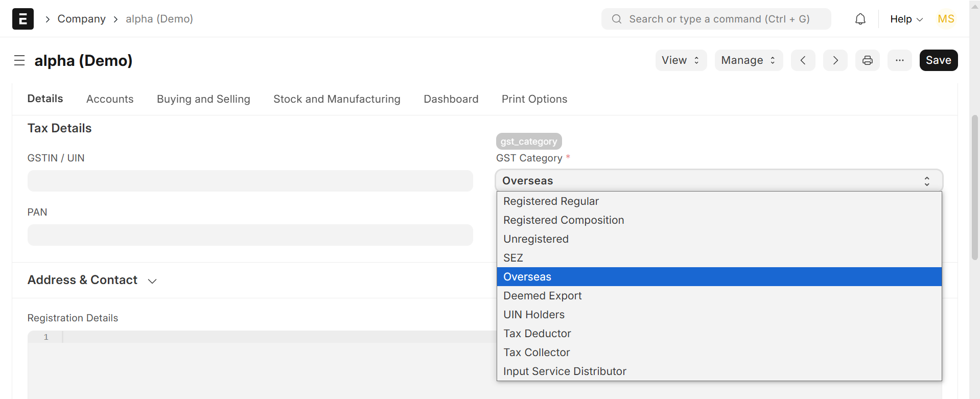
Task: Go to next document arrow
Action: point(835,60)
